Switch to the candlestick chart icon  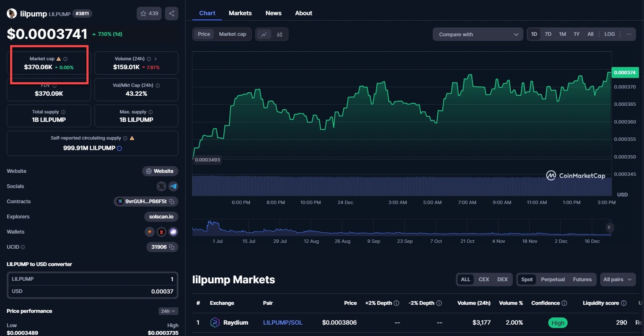280,35
